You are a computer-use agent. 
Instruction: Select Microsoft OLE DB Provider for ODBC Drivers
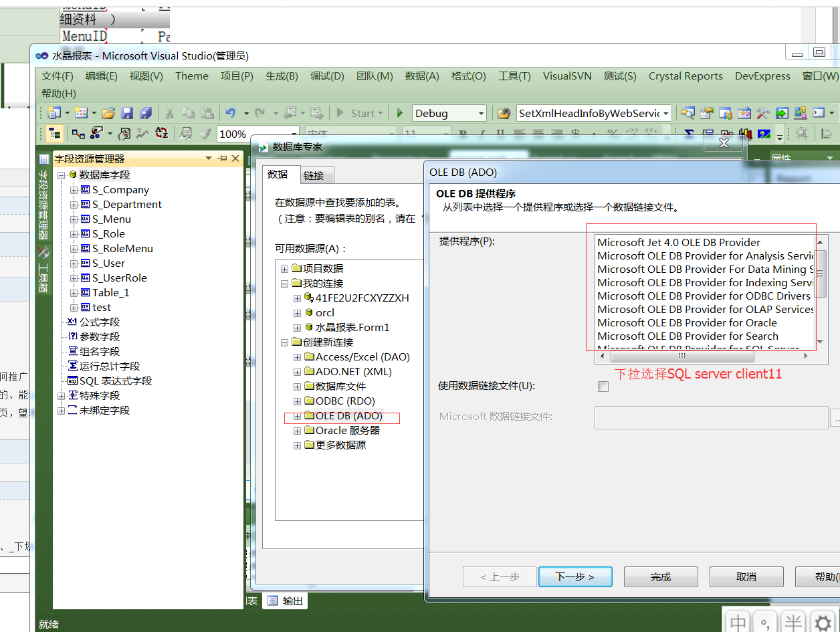(x=704, y=296)
